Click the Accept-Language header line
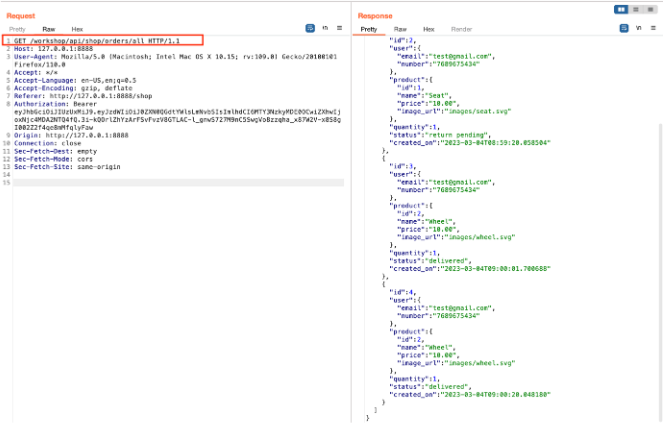The image size is (663, 423). point(75,80)
